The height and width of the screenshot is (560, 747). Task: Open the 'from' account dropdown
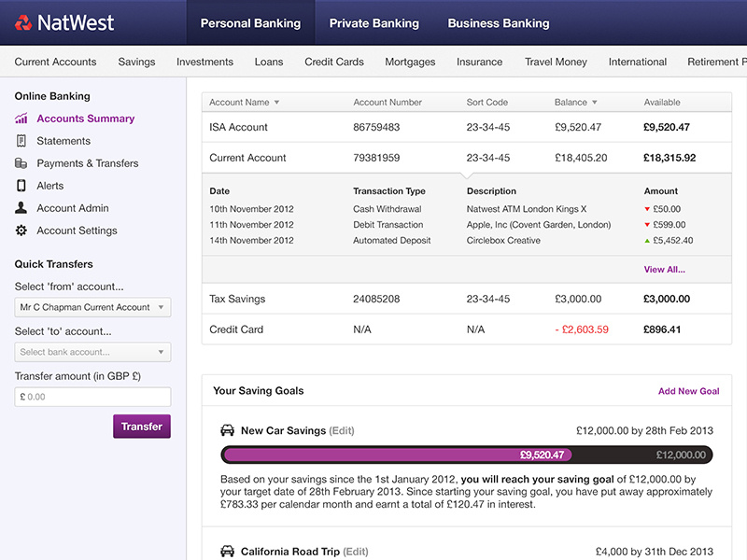[92, 307]
